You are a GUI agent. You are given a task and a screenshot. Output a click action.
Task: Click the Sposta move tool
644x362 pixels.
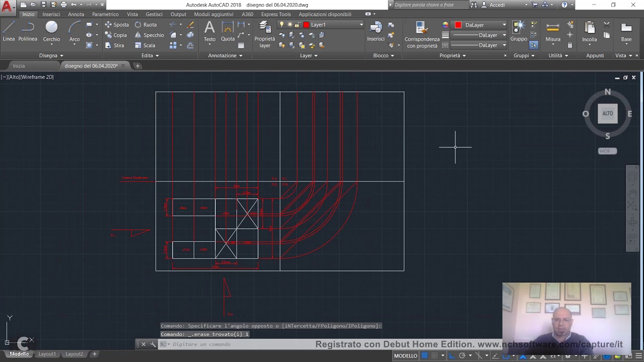pos(117,25)
